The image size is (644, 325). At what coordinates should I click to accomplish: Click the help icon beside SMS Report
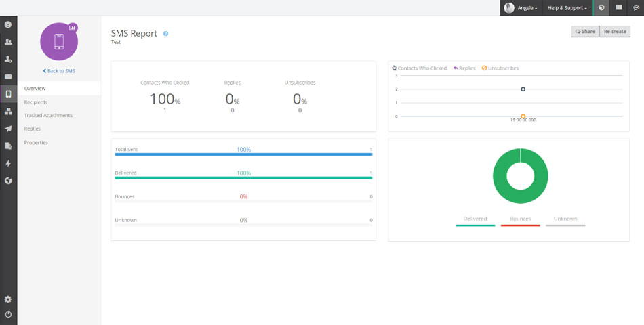click(x=166, y=33)
